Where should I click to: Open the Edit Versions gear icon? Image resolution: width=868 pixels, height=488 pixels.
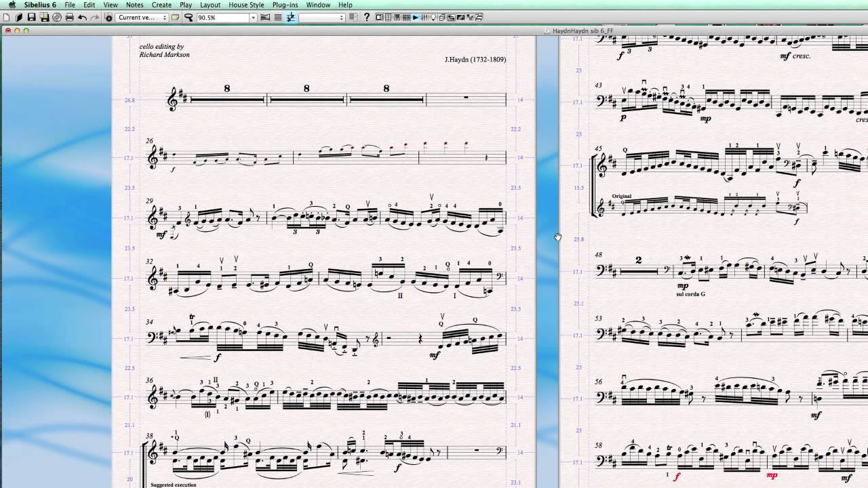click(108, 18)
